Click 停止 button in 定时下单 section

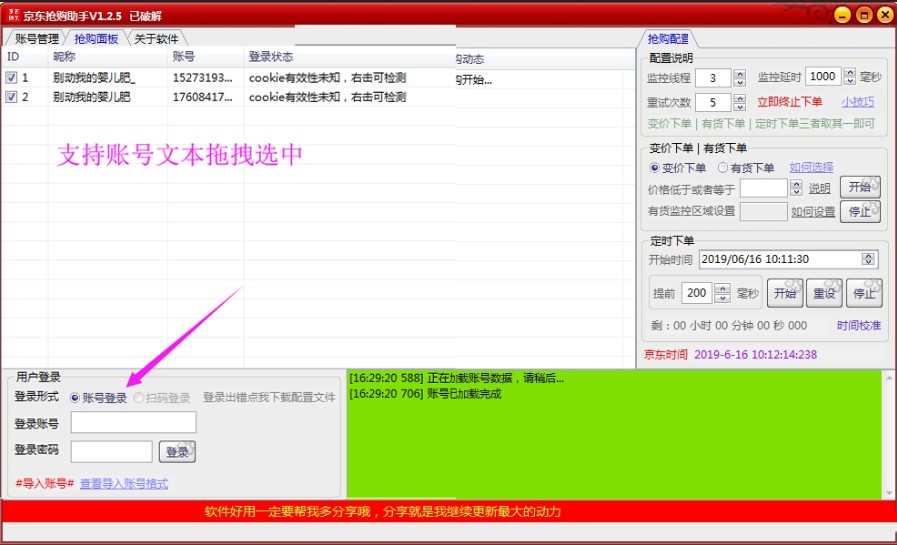pos(864,293)
